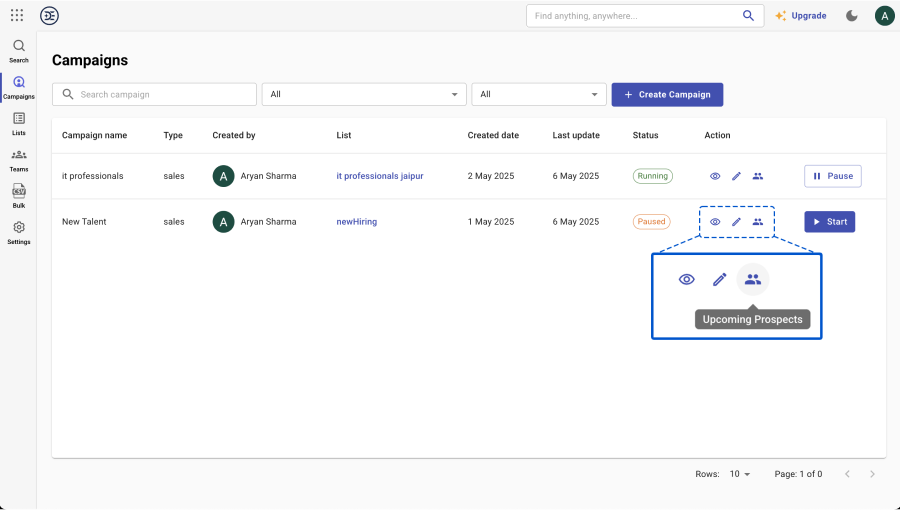This screenshot has width=900, height=510.
Task: Open user avatar menu in header
Action: (885, 15)
